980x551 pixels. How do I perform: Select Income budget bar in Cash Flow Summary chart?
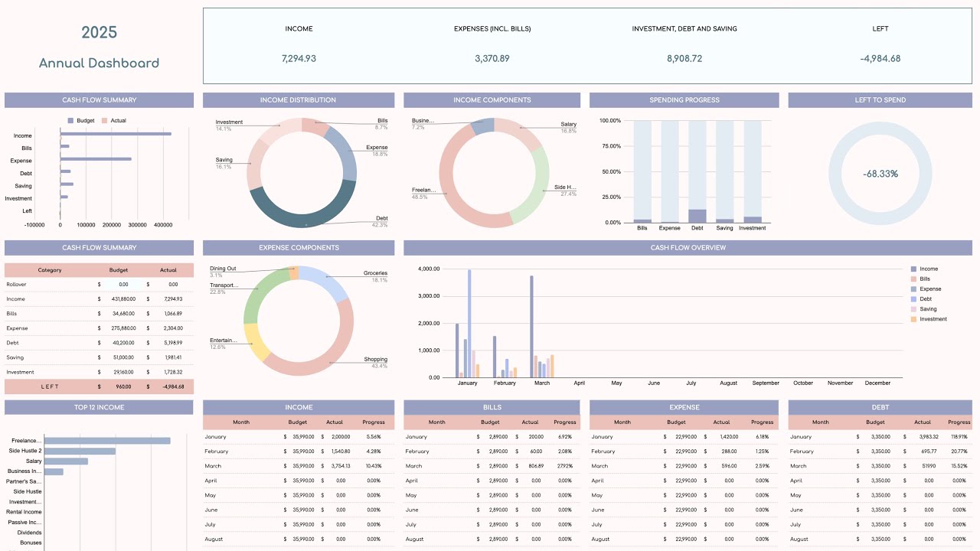[x=116, y=134]
